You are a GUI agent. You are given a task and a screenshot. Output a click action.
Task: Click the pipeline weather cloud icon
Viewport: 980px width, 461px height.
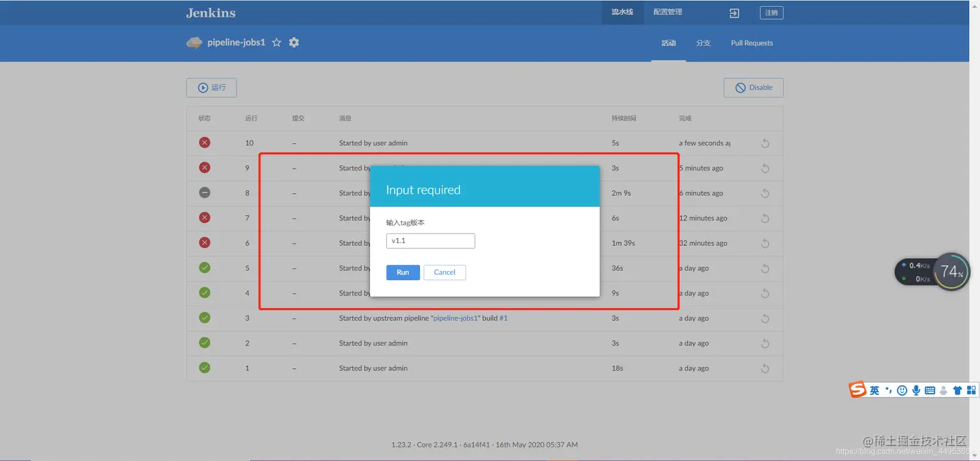[194, 43]
